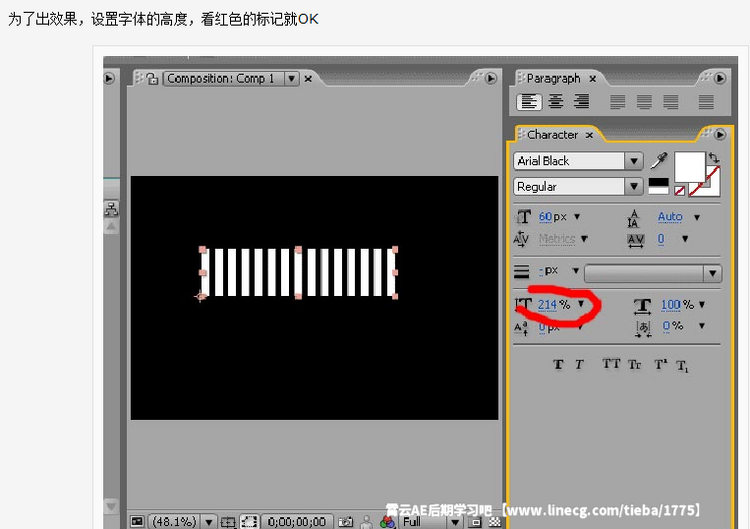This screenshot has width=750, height=529.
Task: Click the Faux Italic button
Action: [579, 365]
